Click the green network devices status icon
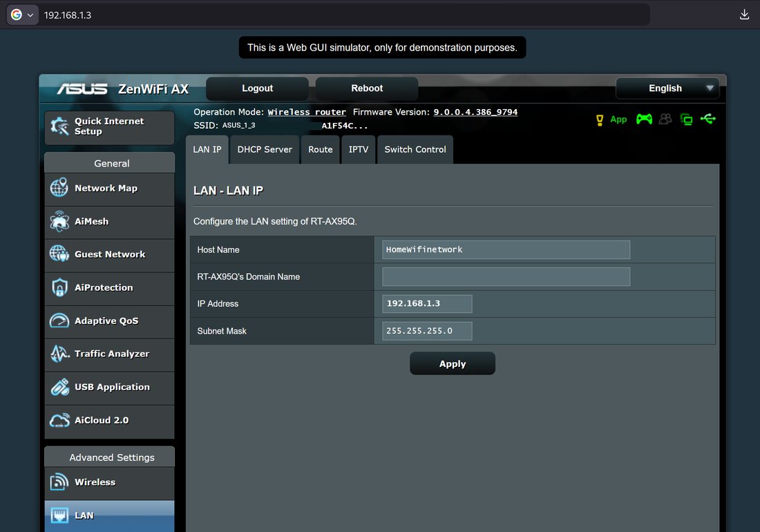760x532 pixels. [686, 120]
